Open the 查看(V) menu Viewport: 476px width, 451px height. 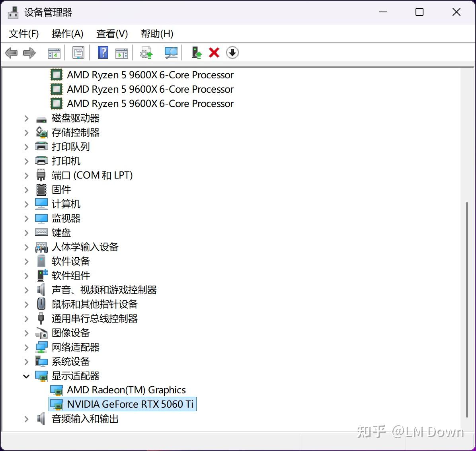pyautogui.click(x=112, y=34)
